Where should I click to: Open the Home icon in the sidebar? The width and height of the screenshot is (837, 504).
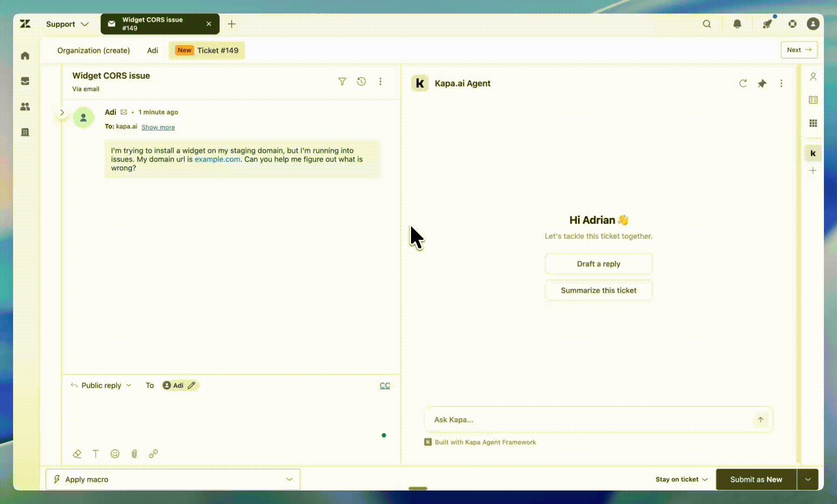pos(25,56)
